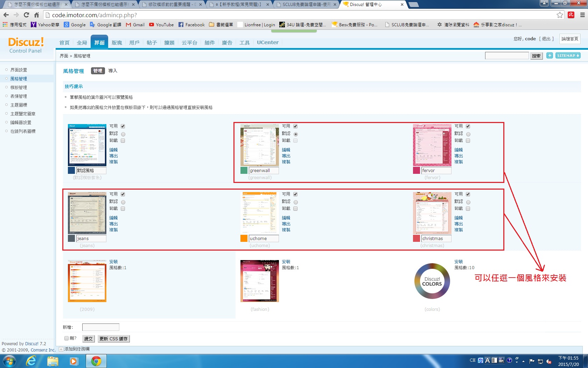The height and width of the screenshot is (368, 588).
Task: Click the 搜索 search button
Action: tap(536, 56)
